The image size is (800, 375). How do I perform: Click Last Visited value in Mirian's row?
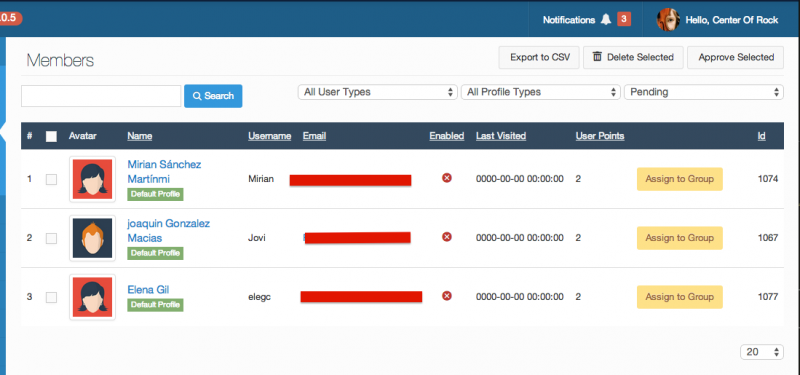click(520, 179)
